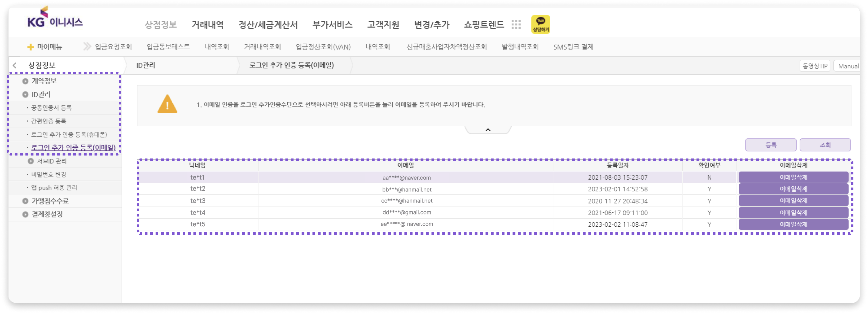This screenshot has width=868, height=314.
Task: Select 로그인 추가 인증 등록(휴대폰)
Action: (69, 134)
